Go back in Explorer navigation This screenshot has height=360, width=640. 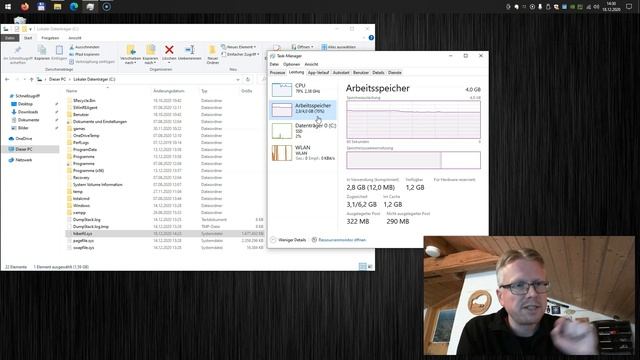(7, 79)
